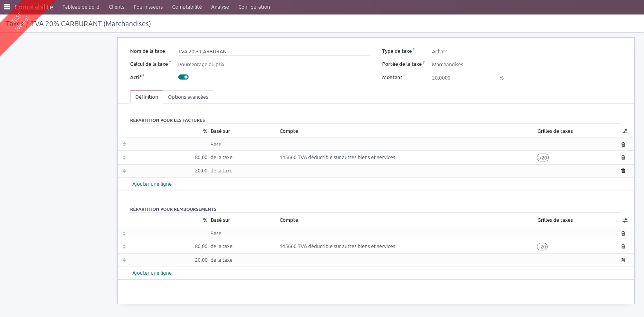Delete the Base line in invoice distribution
The width and height of the screenshot is (644, 317).
623,145
